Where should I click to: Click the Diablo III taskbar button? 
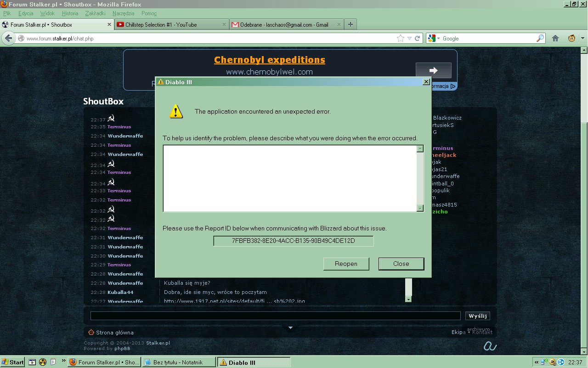pyautogui.click(x=254, y=362)
